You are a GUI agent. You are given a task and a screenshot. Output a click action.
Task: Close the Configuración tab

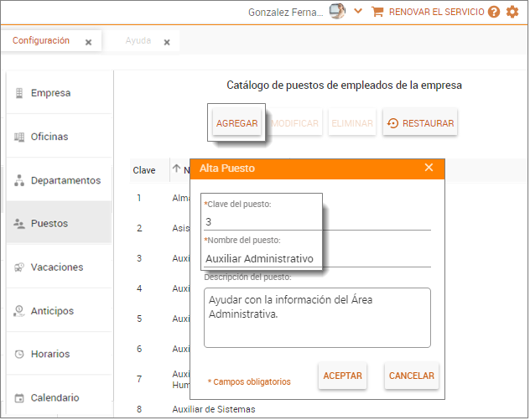pyautogui.click(x=88, y=42)
